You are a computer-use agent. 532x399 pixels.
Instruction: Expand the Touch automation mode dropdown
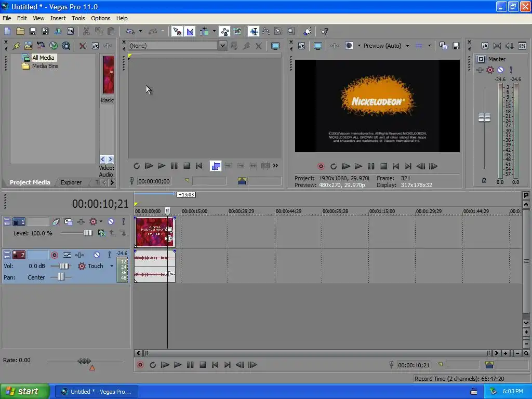[112, 267]
